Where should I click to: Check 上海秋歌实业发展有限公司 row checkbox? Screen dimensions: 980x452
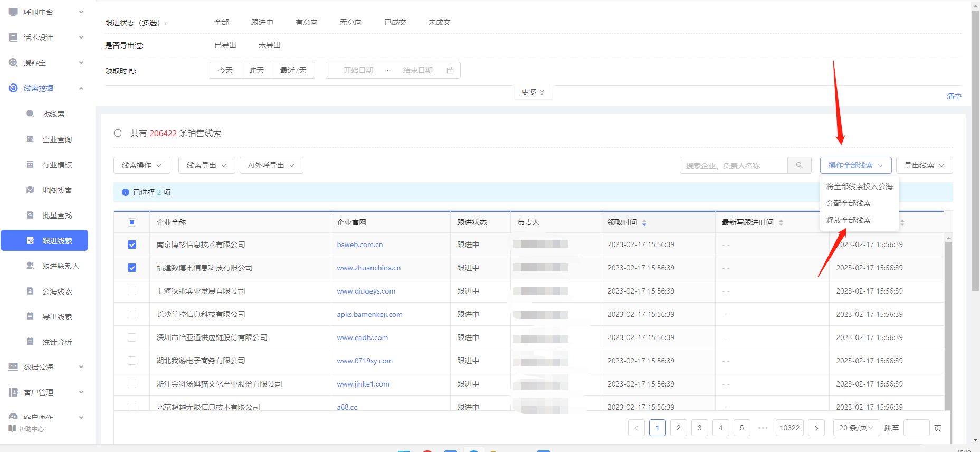tap(132, 291)
